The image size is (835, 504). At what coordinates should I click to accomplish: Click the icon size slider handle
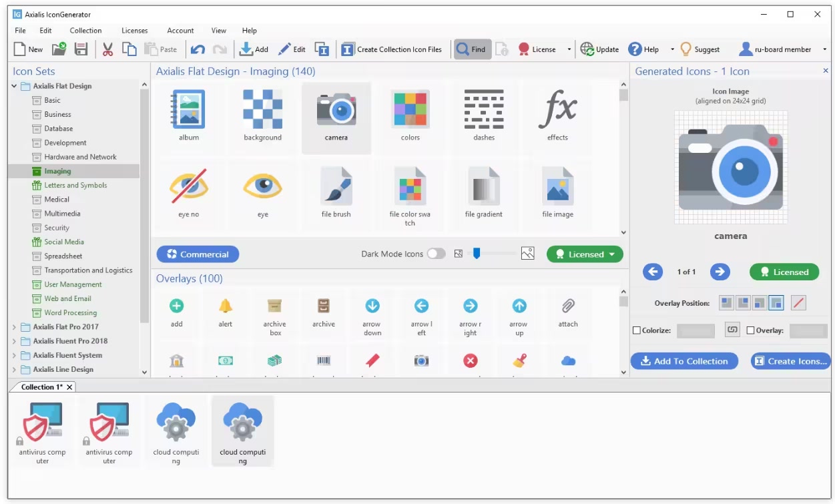pyautogui.click(x=477, y=254)
